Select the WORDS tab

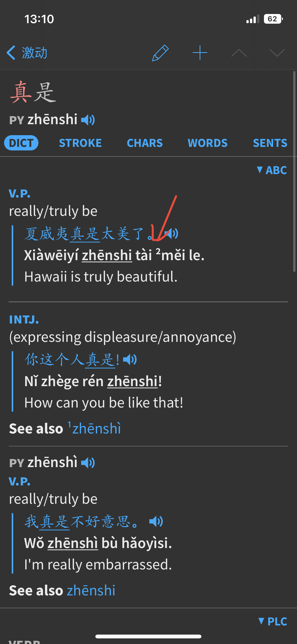point(207,143)
